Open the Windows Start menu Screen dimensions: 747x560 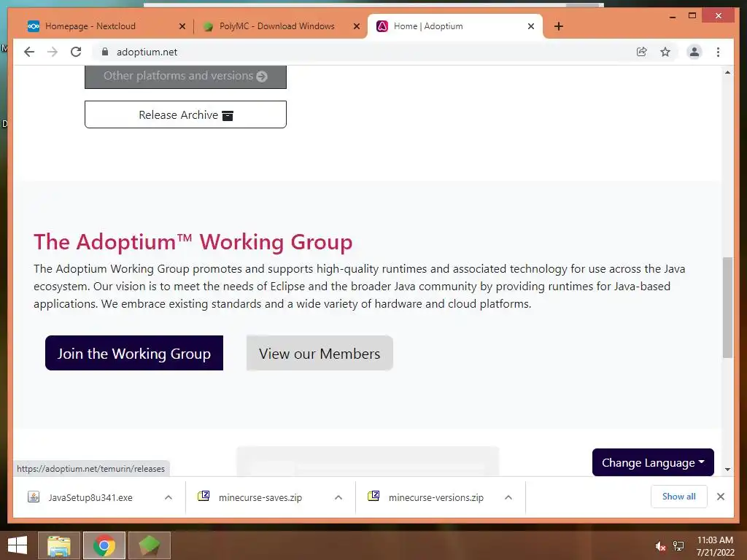click(18, 545)
